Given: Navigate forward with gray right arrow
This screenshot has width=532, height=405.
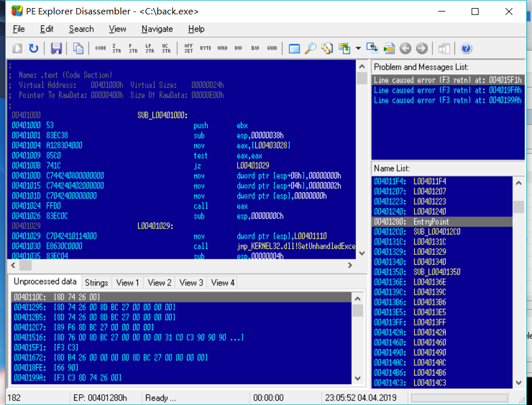Looking at the screenshot, I should click(x=422, y=48).
